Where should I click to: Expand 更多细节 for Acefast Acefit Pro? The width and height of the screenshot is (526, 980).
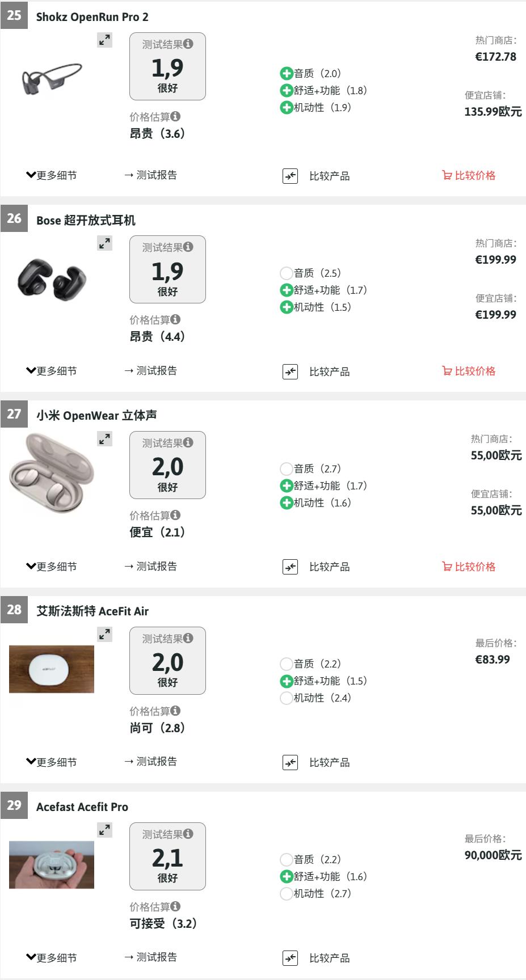(x=51, y=958)
